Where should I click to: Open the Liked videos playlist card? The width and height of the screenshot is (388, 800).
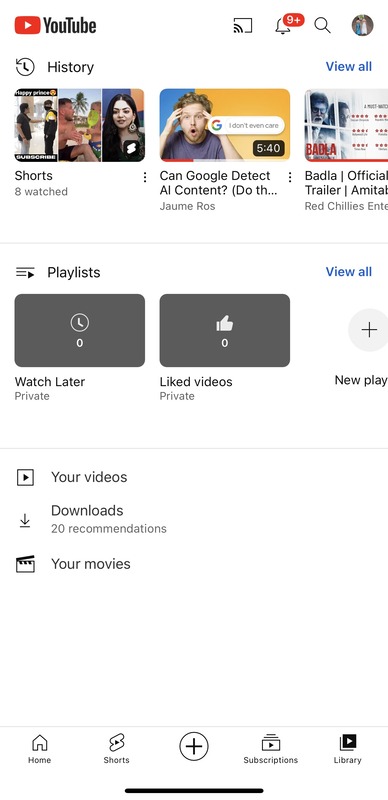225,330
